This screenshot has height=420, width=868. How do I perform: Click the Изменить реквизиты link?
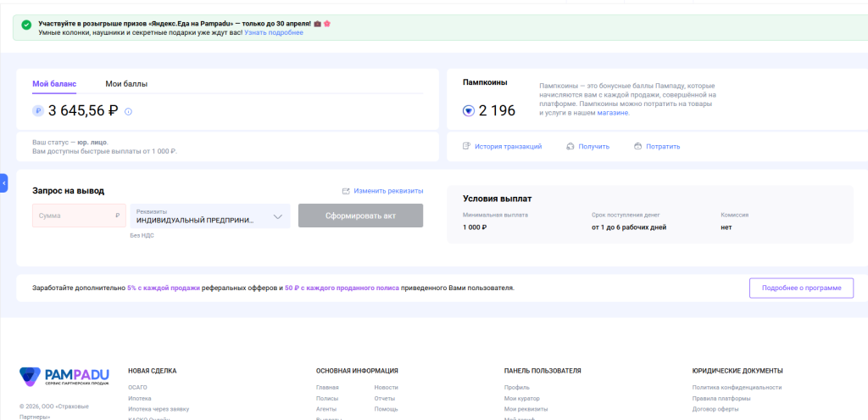[x=388, y=191]
